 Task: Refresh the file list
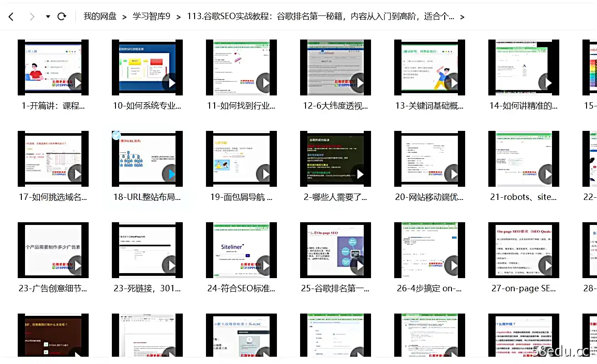(62, 16)
